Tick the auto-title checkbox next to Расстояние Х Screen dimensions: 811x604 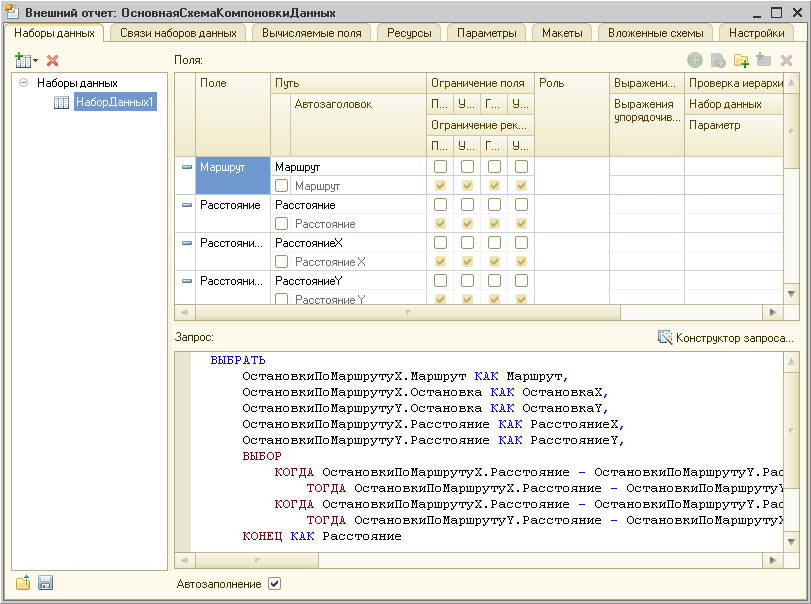[281, 262]
